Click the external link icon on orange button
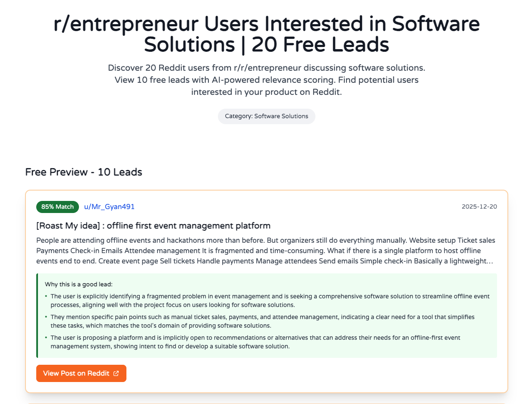 pyautogui.click(x=116, y=373)
